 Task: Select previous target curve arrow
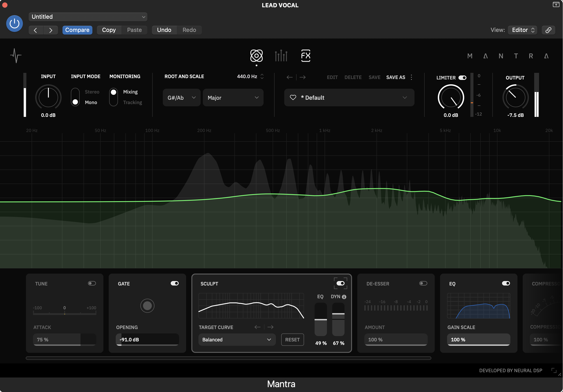tap(257, 327)
